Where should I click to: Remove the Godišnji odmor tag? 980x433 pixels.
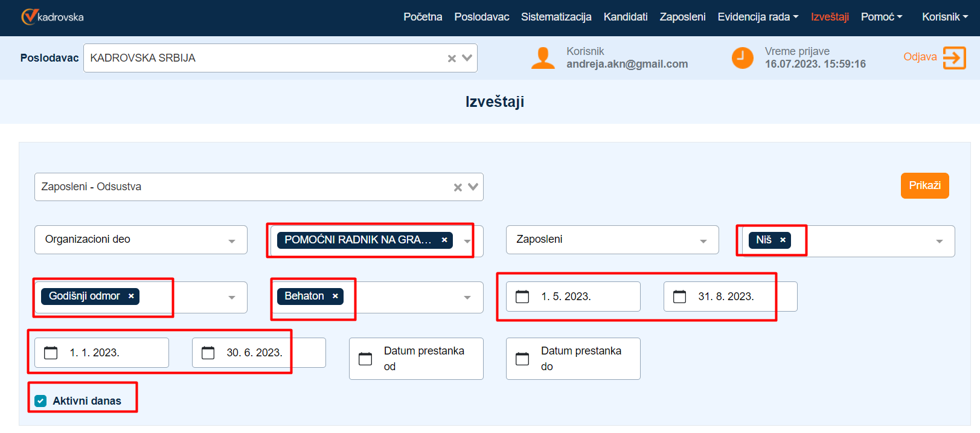click(131, 296)
